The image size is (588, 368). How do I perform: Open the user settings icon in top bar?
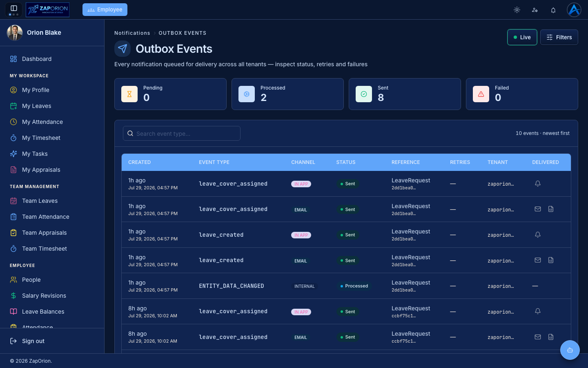(535, 10)
